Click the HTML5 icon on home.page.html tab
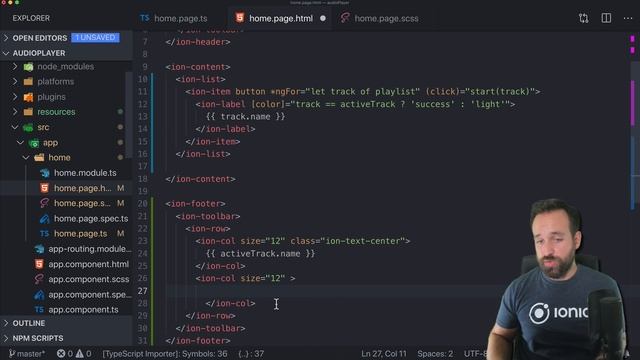Image resolution: width=640 pixels, height=360 pixels. click(240, 18)
